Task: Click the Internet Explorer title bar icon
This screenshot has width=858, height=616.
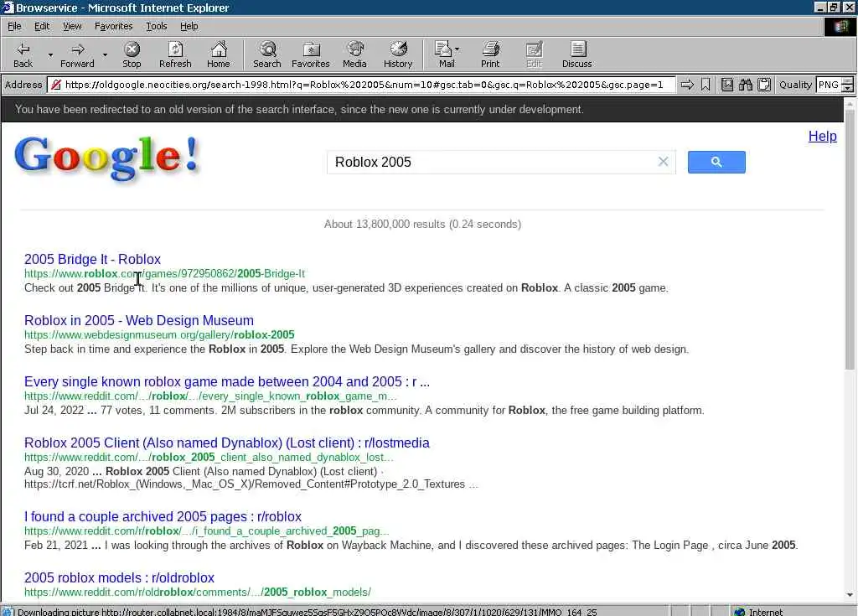Action: click(x=7, y=7)
